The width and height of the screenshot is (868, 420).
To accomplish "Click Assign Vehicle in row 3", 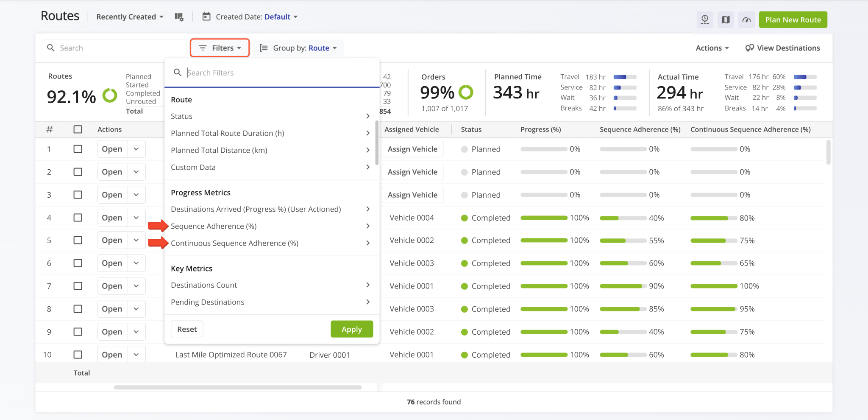I will coord(412,195).
